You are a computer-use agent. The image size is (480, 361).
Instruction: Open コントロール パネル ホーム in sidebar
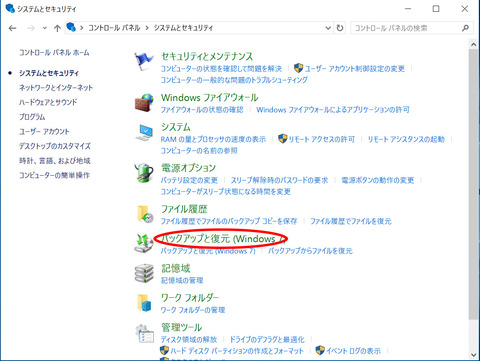(x=54, y=53)
